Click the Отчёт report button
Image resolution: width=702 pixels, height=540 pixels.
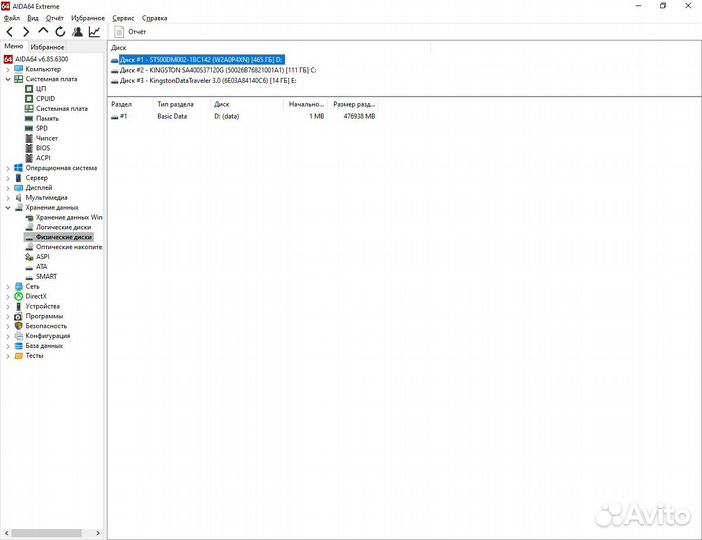tap(130, 32)
